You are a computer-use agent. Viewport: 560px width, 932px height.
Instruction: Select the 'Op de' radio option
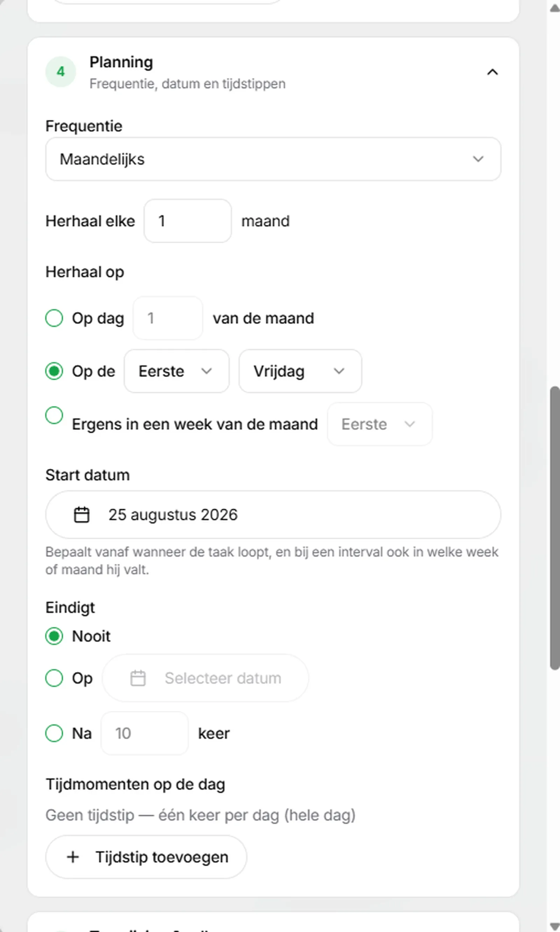(x=54, y=371)
